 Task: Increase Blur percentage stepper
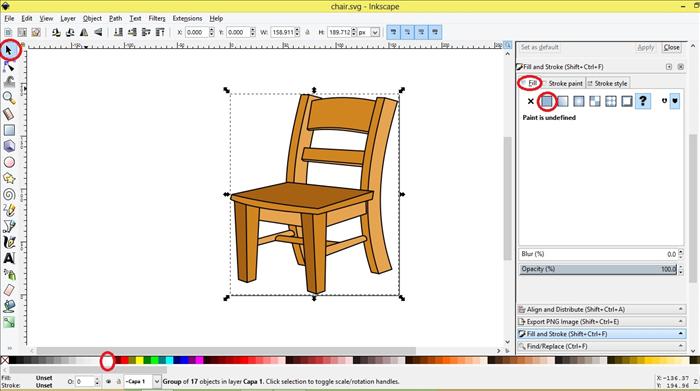click(x=681, y=252)
